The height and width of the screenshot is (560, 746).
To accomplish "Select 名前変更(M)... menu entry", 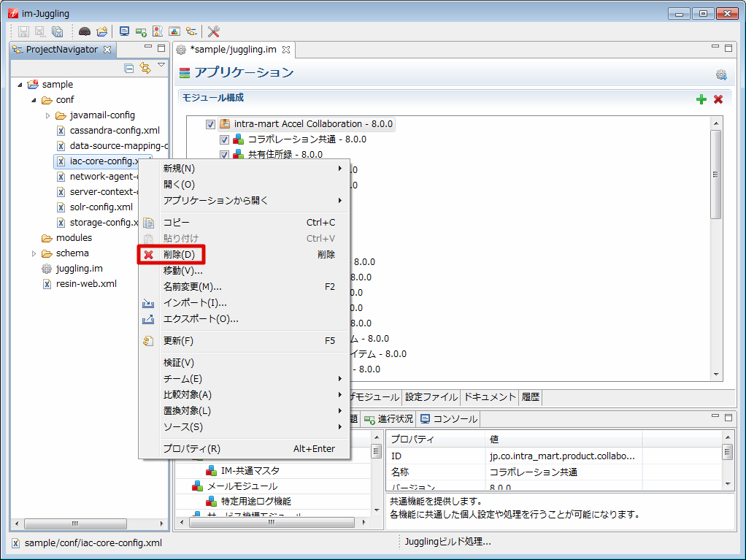I will coord(254,287).
